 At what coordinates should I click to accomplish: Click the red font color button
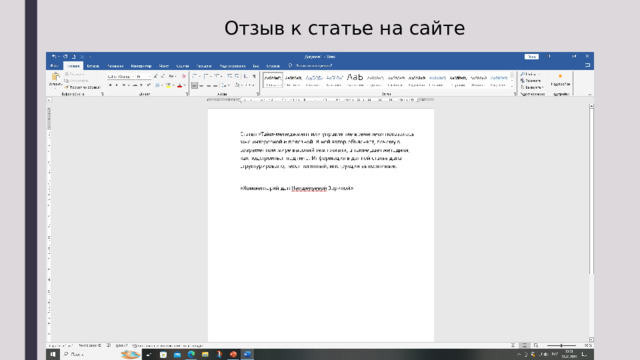179,85
